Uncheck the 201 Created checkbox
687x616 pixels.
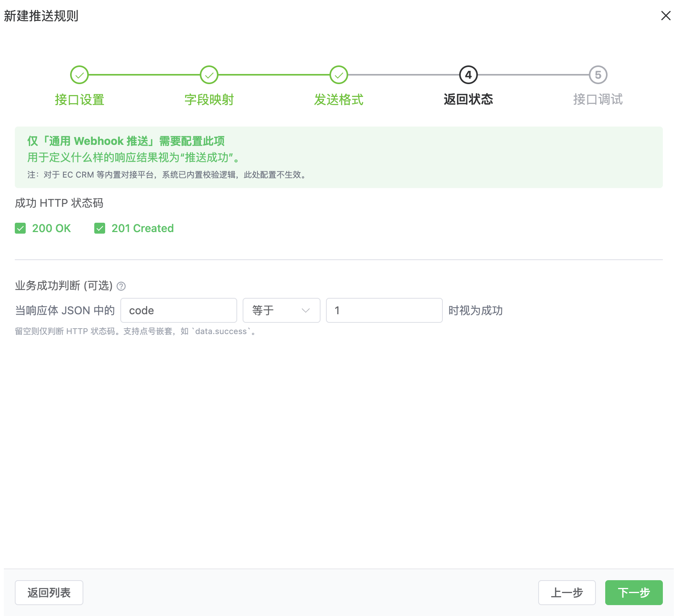[100, 228]
